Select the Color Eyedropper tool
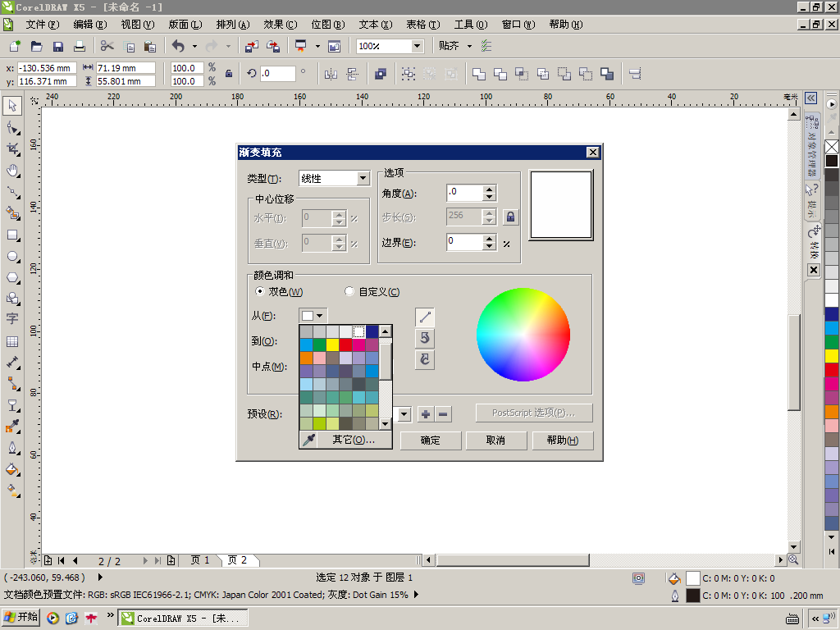 point(12,427)
